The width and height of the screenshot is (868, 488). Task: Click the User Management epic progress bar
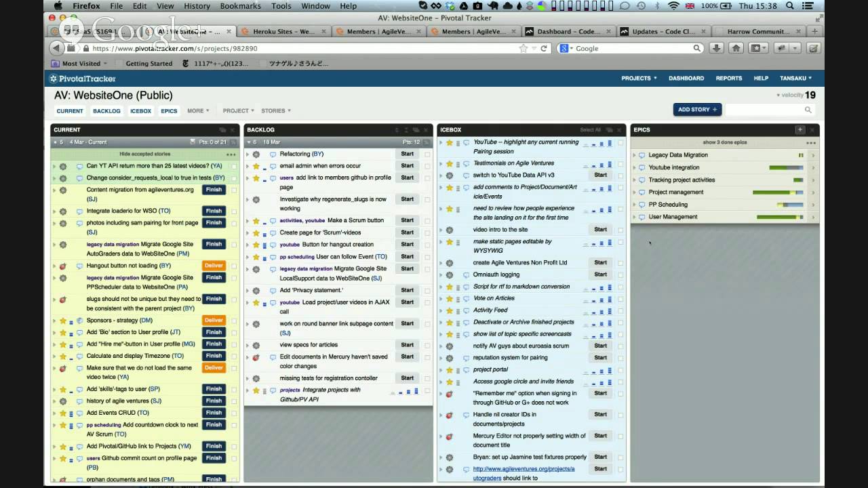[780, 217]
